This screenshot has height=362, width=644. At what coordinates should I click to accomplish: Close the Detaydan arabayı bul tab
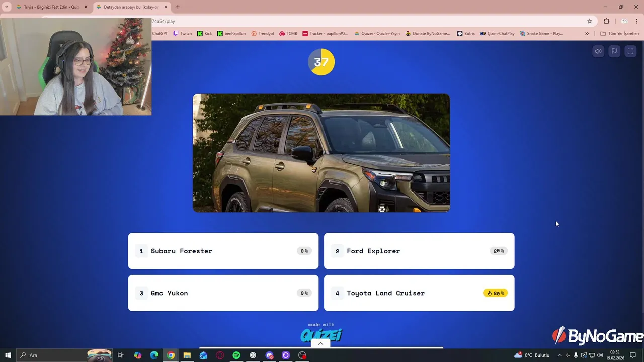coord(166,7)
